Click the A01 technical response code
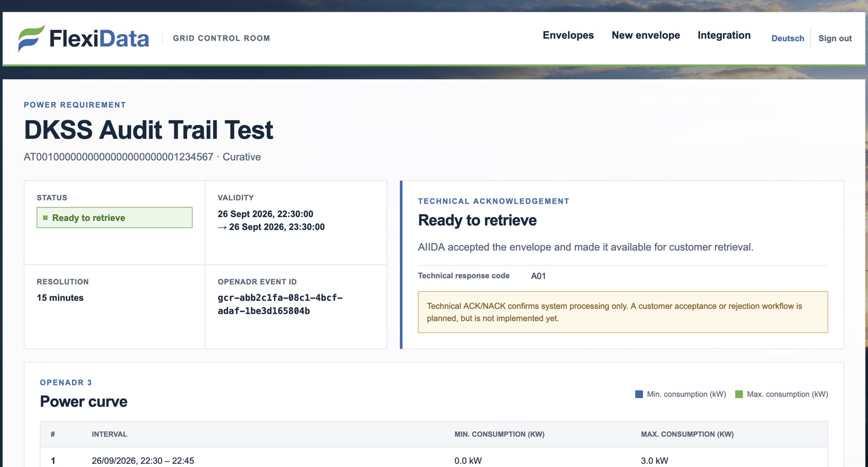Image resolution: width=868 pixels, height=467 pixels. [x=538, y=276]
